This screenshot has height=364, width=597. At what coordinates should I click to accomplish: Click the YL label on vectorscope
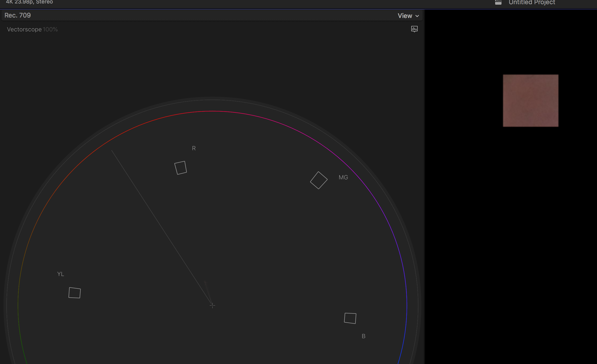[x=61, y=274]
